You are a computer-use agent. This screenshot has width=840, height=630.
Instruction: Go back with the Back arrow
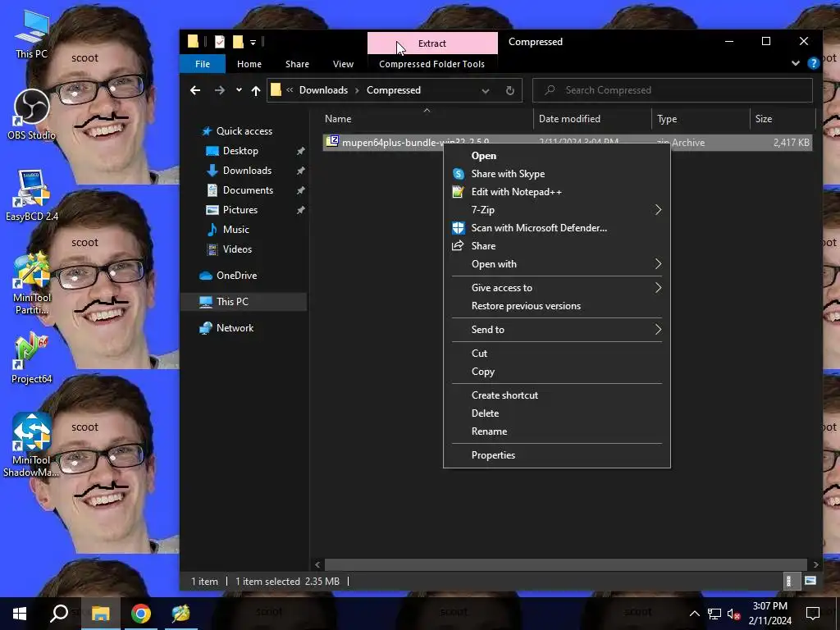coord(195,90)
